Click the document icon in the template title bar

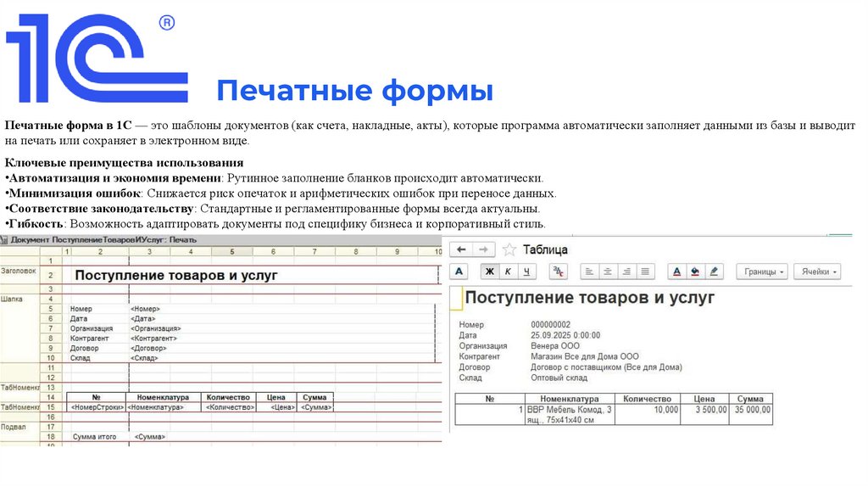coord(4,240)
